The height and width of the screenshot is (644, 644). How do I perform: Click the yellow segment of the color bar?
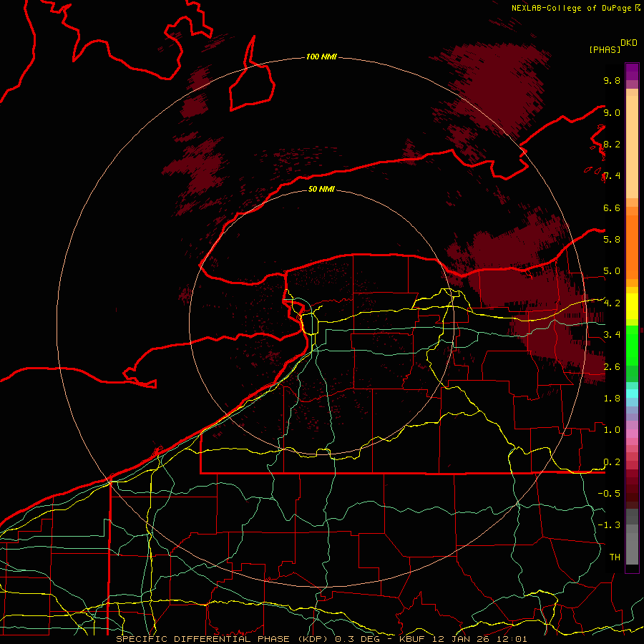(632, 306)
